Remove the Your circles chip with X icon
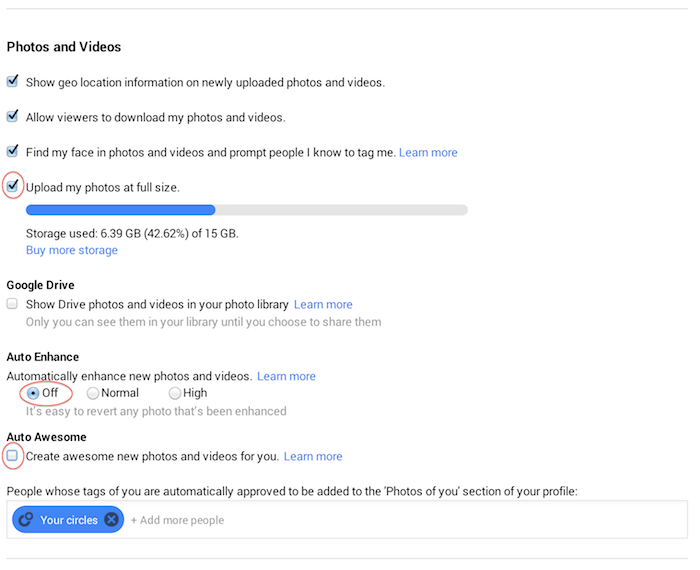 (111, 520)
